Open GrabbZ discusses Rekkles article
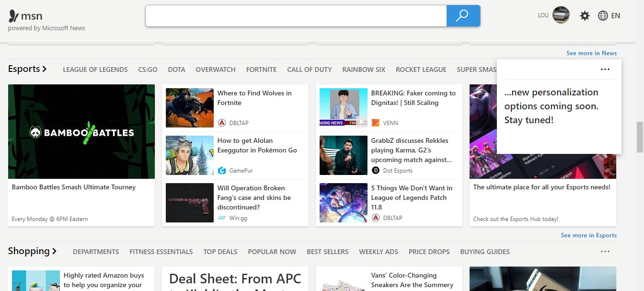Viewport: 644px width, 291px height. [412, 150]
